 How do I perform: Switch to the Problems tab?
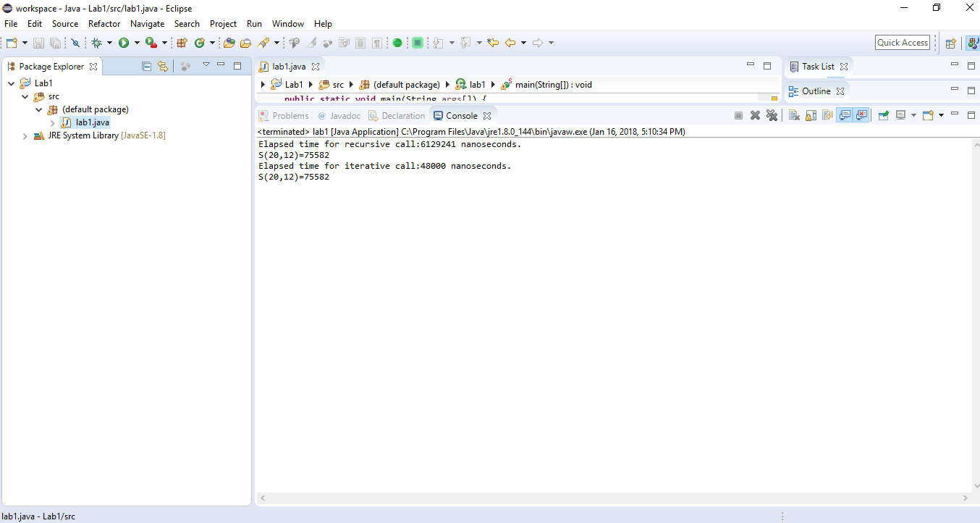290,116
